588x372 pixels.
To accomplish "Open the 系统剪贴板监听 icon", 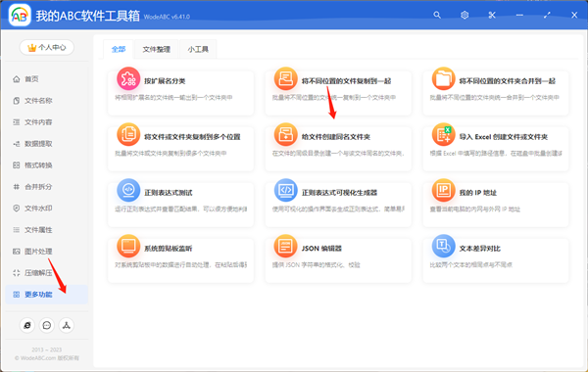I will pos(128,246).
